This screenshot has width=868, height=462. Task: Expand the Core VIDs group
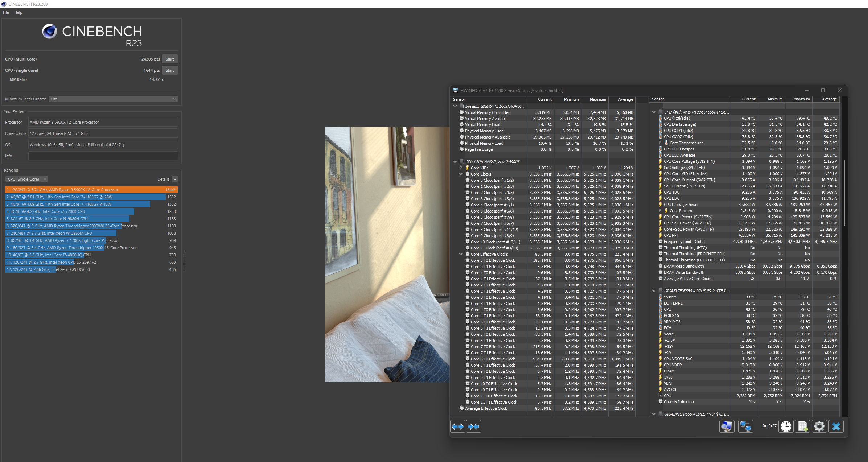(461, 168)
